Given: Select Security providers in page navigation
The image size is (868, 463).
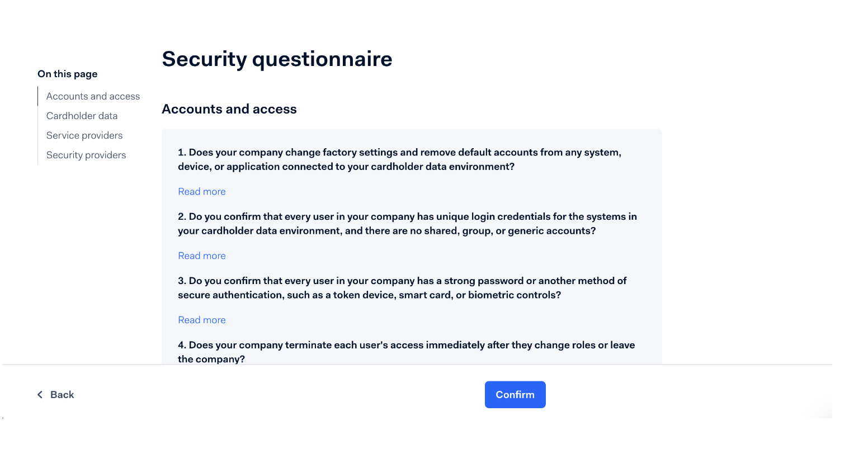Looking at the screenshot, I should coord(86,155).
